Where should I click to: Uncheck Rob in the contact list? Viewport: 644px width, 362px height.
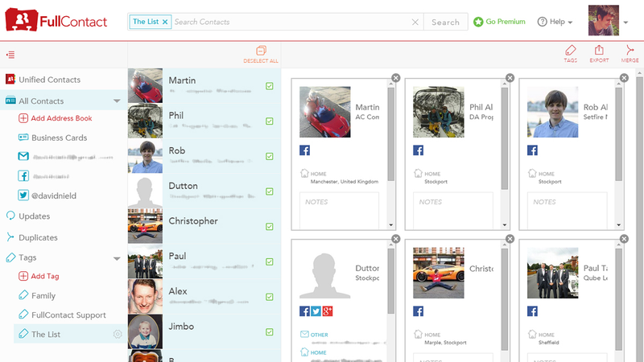[270, 156]
